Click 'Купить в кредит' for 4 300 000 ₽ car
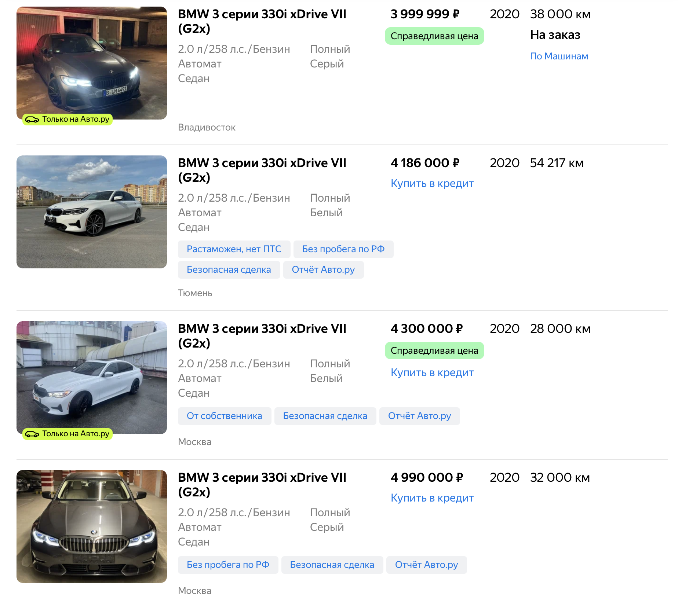The image size is (700, 602). pyautogui.click(x=432, y=372)
